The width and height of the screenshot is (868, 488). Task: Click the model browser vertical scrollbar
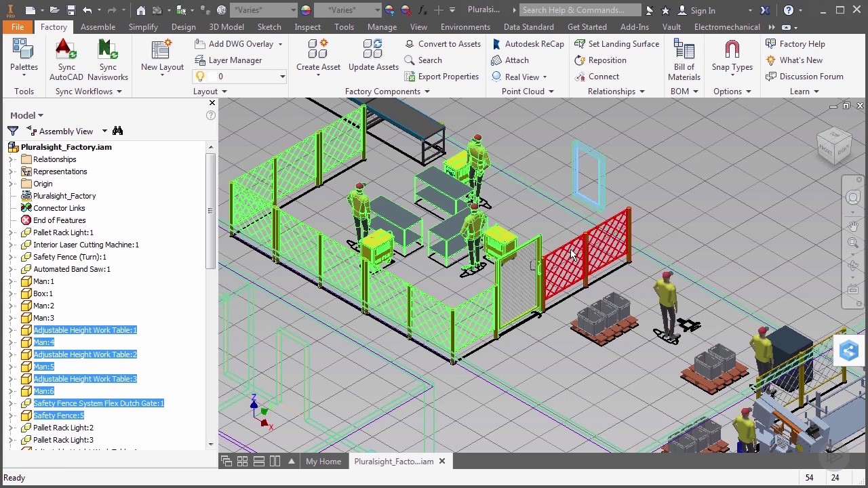tap(211, 210)
